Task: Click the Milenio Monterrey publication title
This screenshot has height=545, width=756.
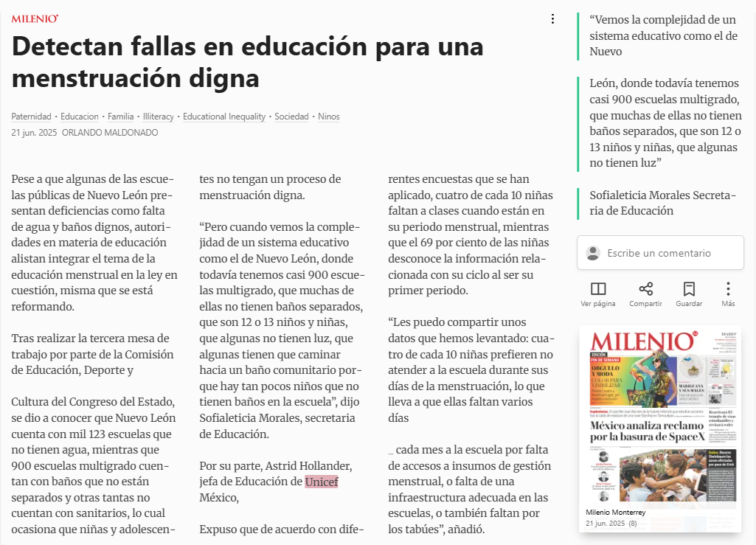Action: pyautogui.click(x=615, y=513)
